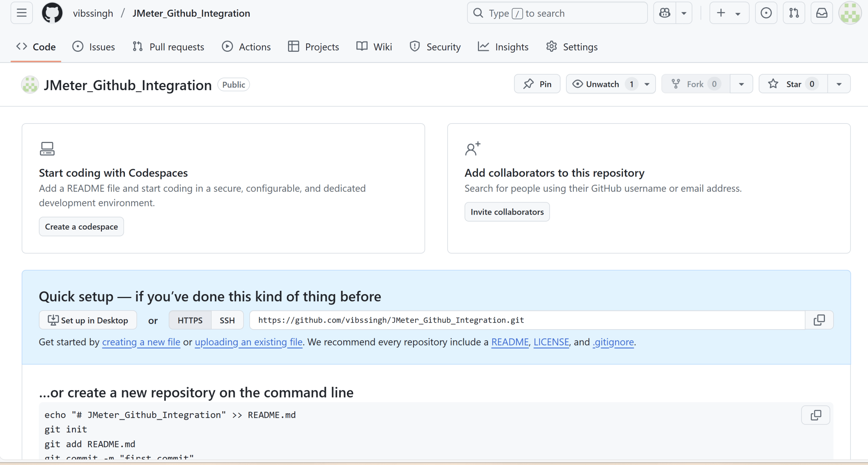Focus the Type / to search field
Viewport: 868px width, 465px height.
557,13
